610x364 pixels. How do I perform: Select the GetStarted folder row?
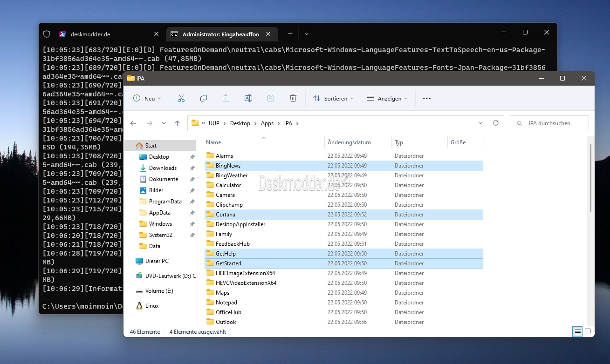pyautogui.click(x=344, y=263)
